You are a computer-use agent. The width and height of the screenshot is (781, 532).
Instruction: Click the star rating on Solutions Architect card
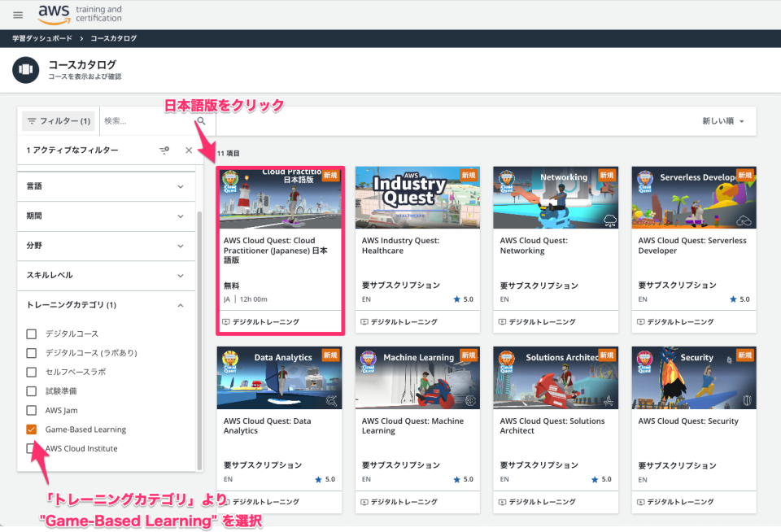click(x=601, y=479)
